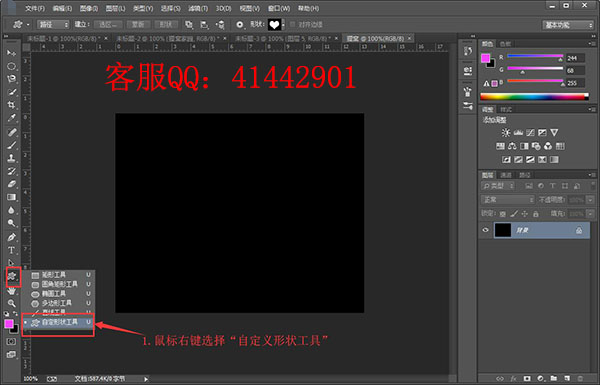Add Curves adjustment icon
The width and height of the screenshot is (600, 385).
[530, 133]
